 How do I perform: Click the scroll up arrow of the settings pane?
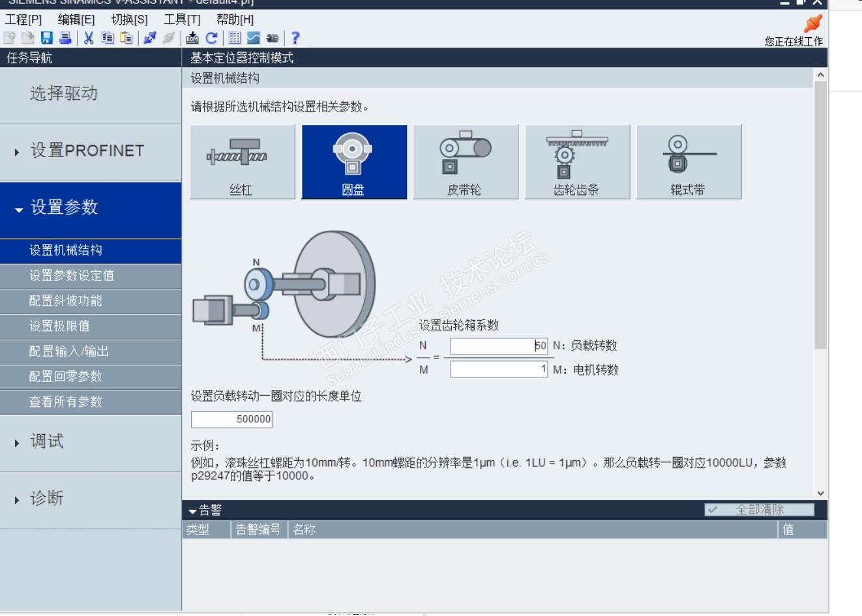[x=820, y=75]
